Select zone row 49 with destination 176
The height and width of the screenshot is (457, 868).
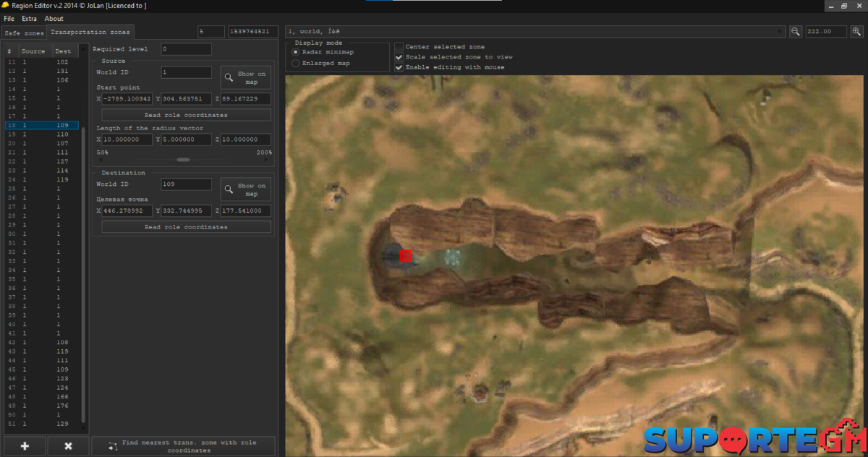click(x=41, y=406)
